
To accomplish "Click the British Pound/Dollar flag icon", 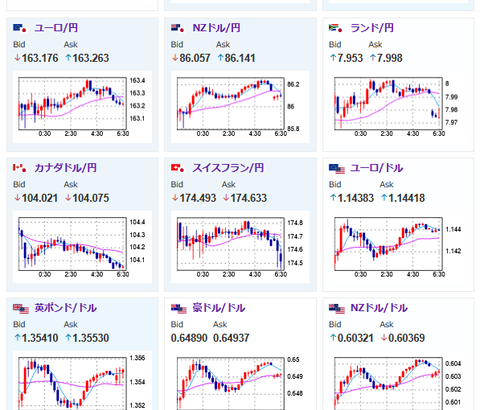I will tap(21, 308).
